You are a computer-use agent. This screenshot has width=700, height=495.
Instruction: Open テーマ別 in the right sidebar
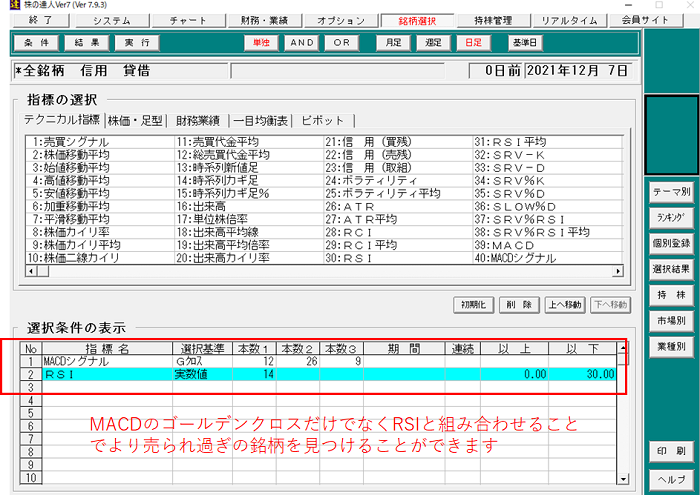coord(671,191)
